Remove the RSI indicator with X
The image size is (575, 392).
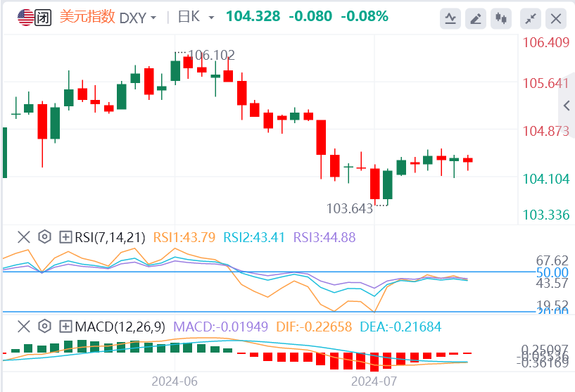24,237
